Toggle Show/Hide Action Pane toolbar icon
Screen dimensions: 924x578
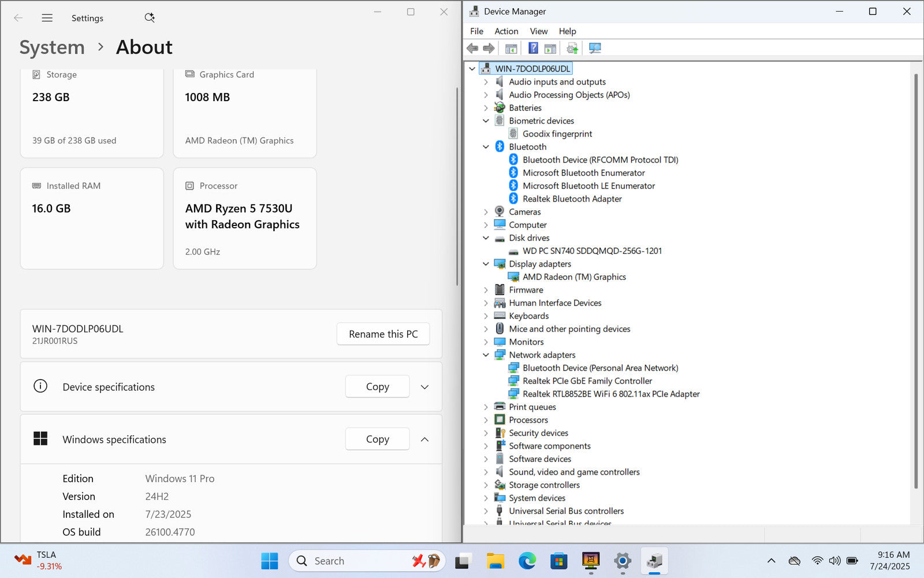[x=550, y=48]
